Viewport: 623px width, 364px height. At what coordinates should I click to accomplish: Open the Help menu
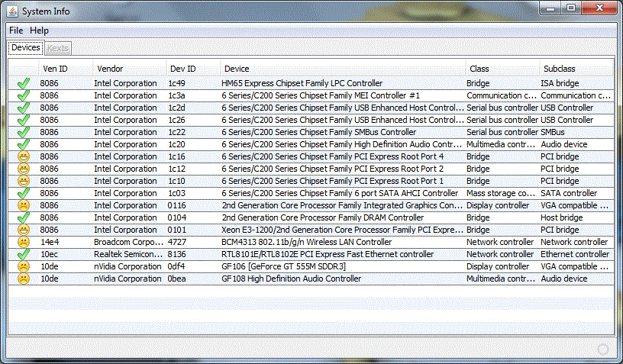pyautogui.click(x=40, y=31)
